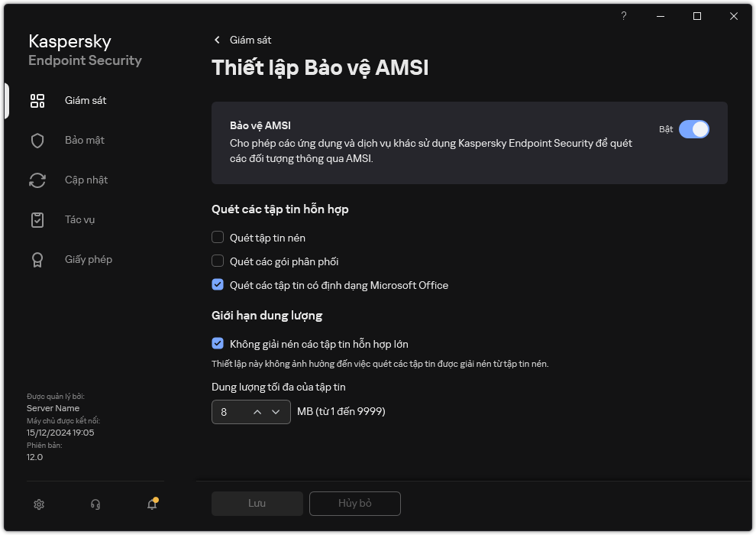Click the Hủy bỏ button
The width and height of the screenshot is (756, 535).
(354, 504)
